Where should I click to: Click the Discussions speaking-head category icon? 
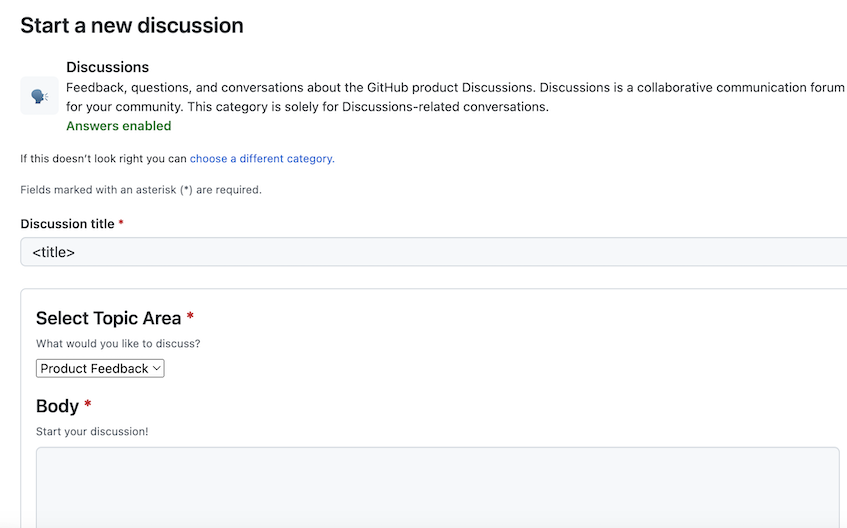pyautogui.click(x=39, y=96)
